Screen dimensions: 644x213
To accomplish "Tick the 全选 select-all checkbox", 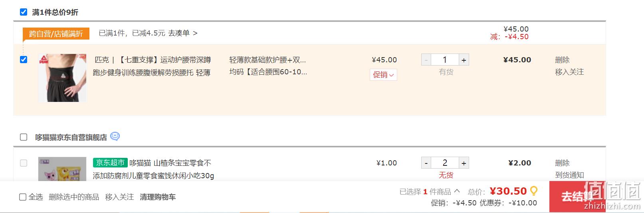I will (23, 197).
